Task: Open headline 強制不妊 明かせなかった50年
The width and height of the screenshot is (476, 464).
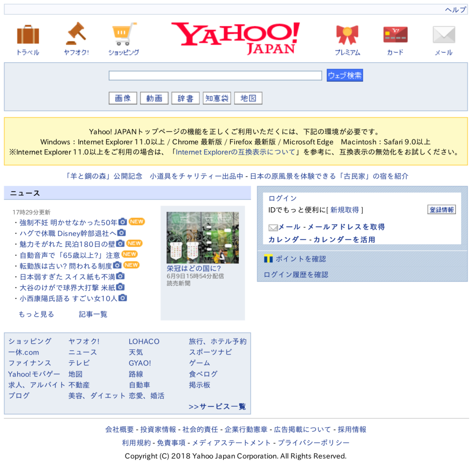Action: pyautogui.click(x=68, y=223)
